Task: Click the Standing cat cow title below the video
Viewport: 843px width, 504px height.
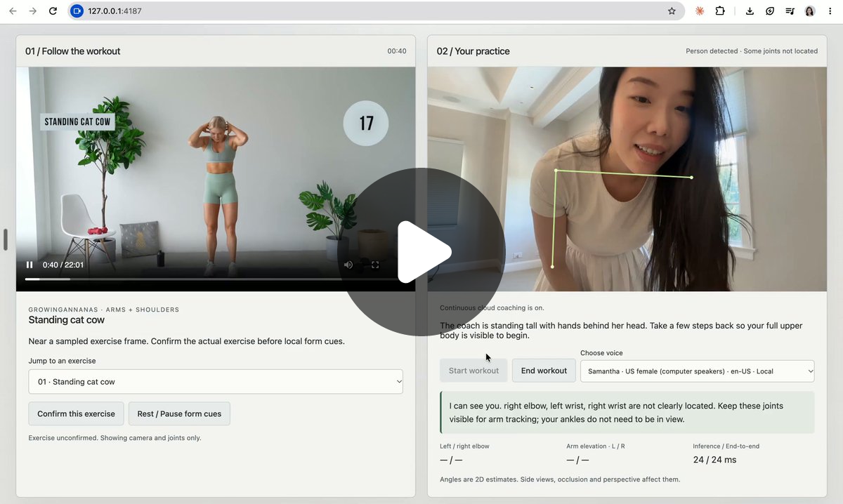Action: 67,320
